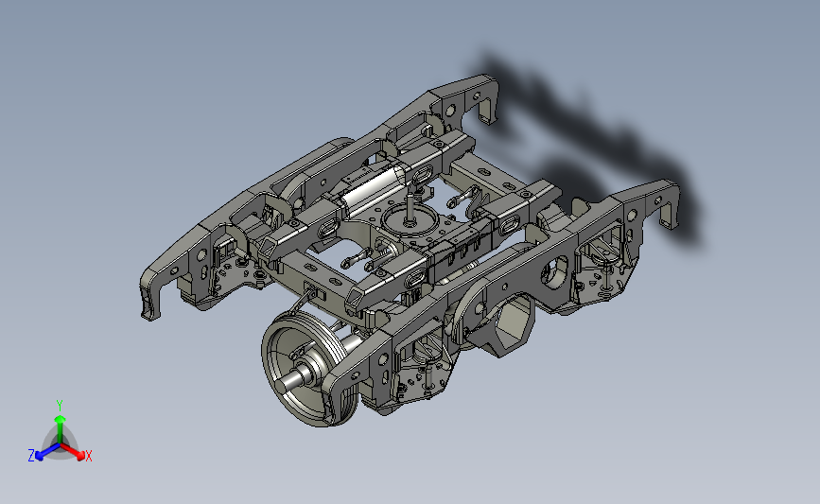Select the center pivot disc on the bogie

(410, 219)
